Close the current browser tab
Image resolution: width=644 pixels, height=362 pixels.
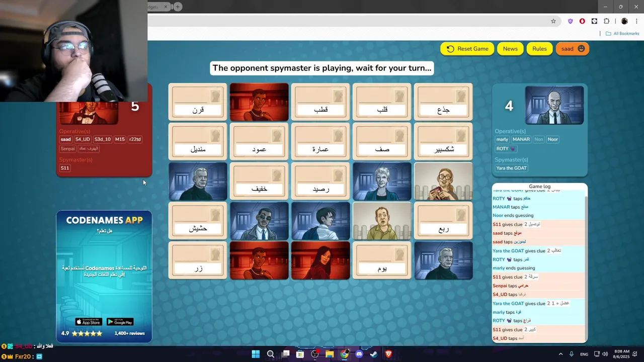166,7
